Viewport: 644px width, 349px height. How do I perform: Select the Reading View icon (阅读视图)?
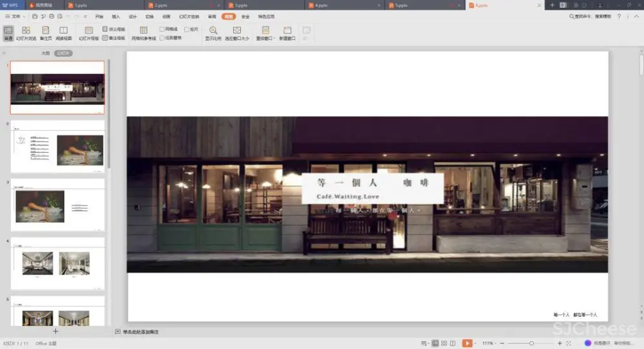(63, 33)
